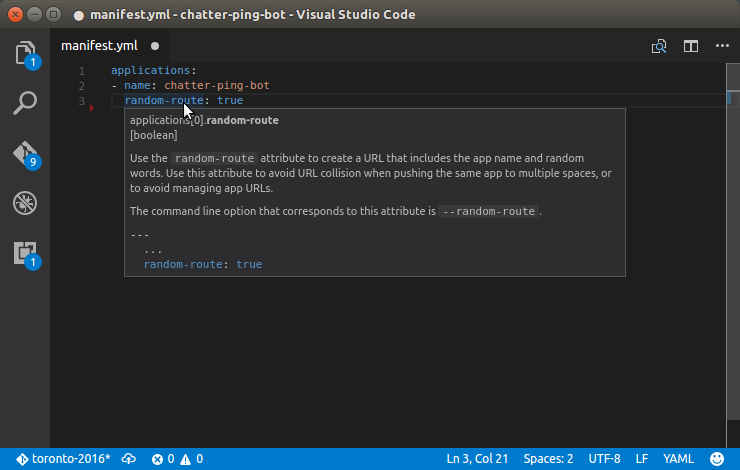Click the Synchronize Changes cloud icon
The width and height of the screenshot is (740, 470).
[x=128, y=459]
